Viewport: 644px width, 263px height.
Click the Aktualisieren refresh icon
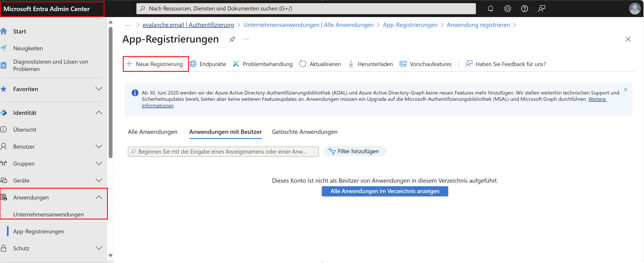302,64
